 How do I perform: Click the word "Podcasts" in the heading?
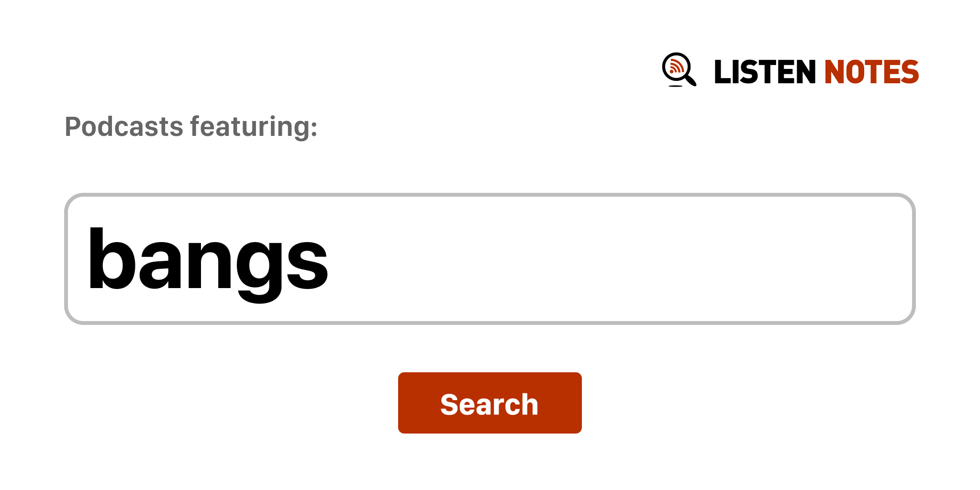coord(124,127)
